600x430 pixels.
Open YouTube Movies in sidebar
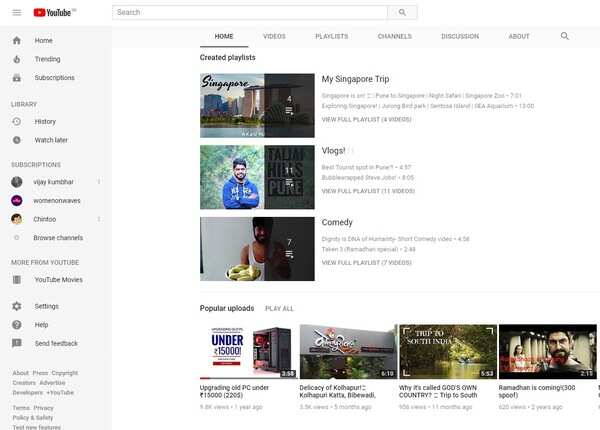coord(58,280)
